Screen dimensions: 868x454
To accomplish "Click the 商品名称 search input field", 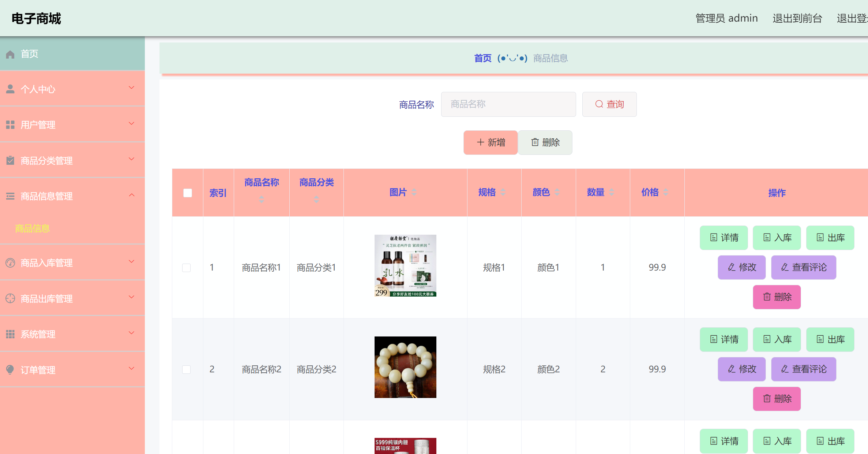I will 508,104.
